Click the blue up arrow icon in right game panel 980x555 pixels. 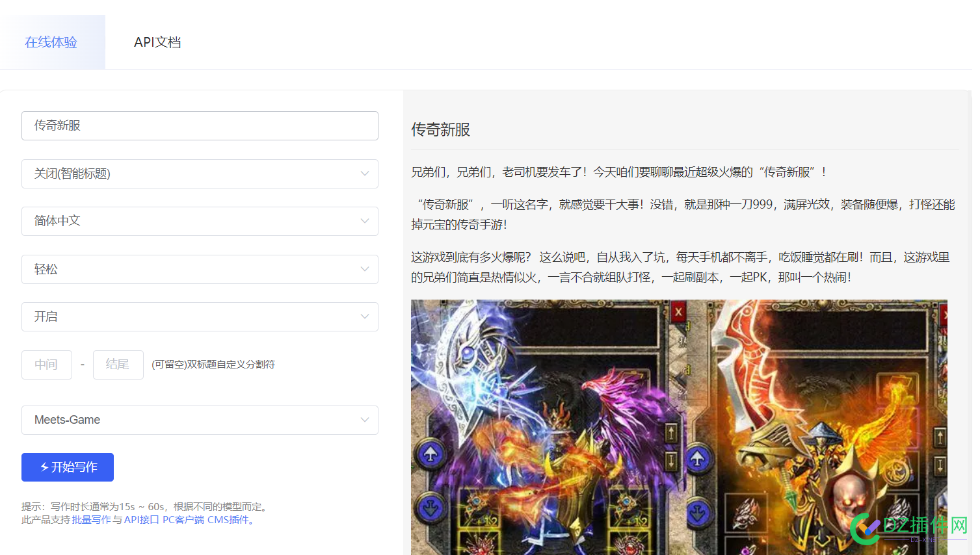click(697, 458)
